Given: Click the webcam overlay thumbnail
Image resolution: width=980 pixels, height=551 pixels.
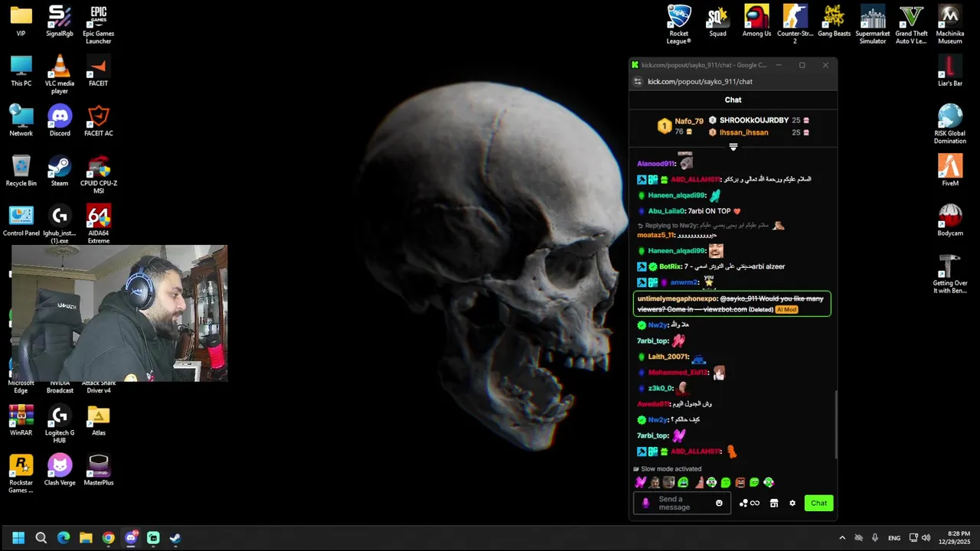Looking at the screenshot, I should click(119, 313).
